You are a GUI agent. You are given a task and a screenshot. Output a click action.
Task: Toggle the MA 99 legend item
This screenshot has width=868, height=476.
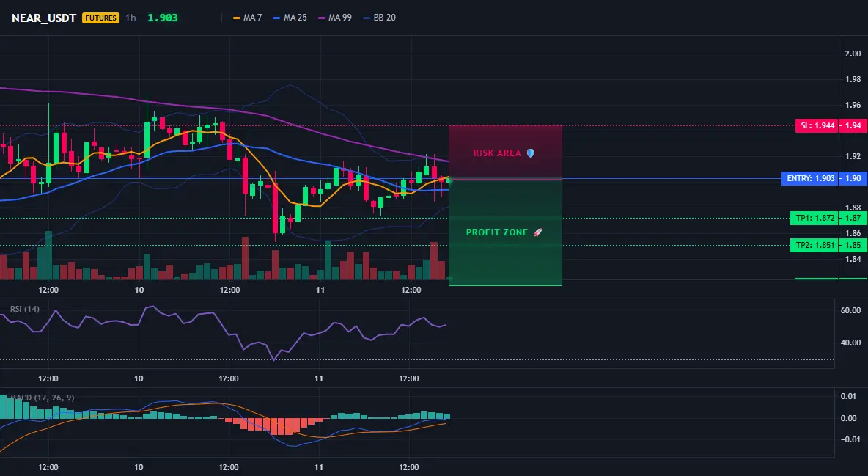(x=335, y=18)
